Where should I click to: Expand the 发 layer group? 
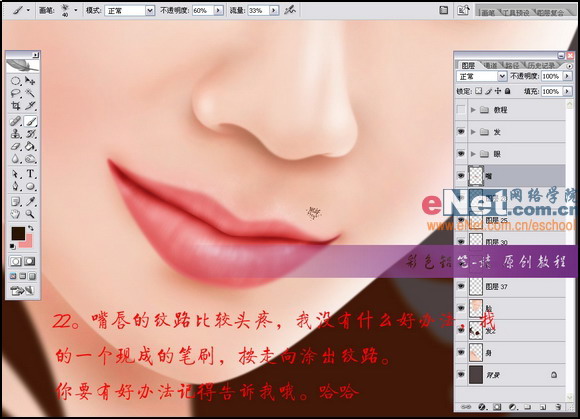coord(473,132)
